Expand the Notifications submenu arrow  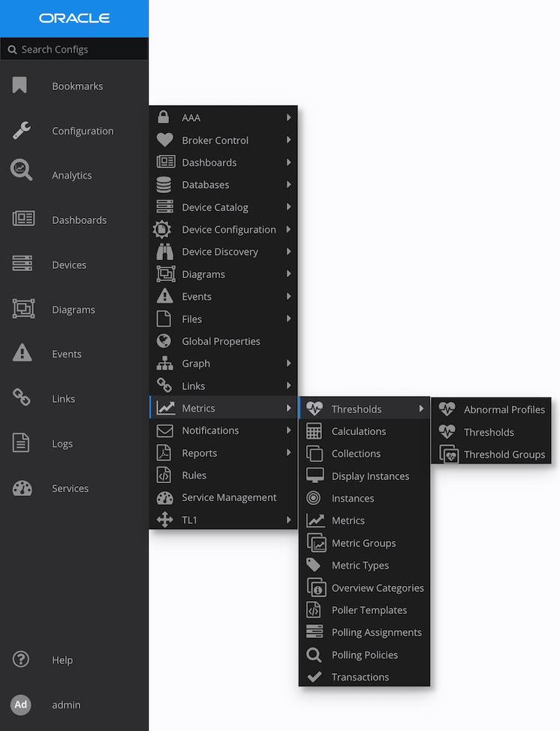(x=289, y=430)
